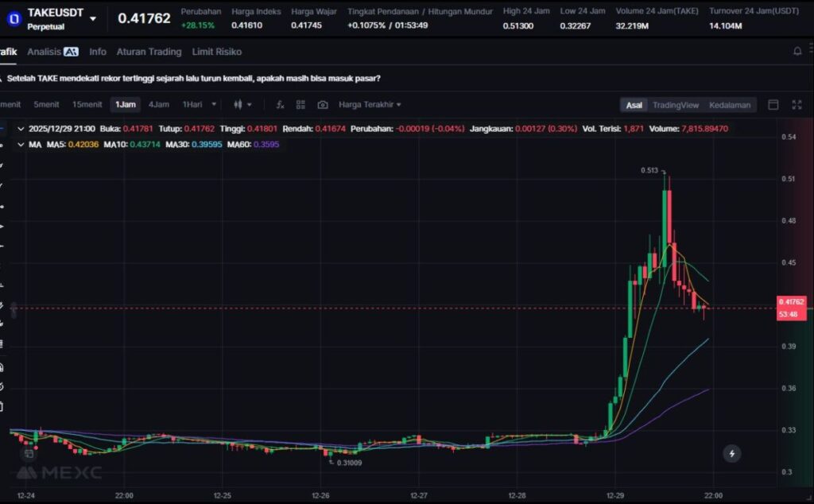Open the indicators (fx) menu

[x=280, y=105]
